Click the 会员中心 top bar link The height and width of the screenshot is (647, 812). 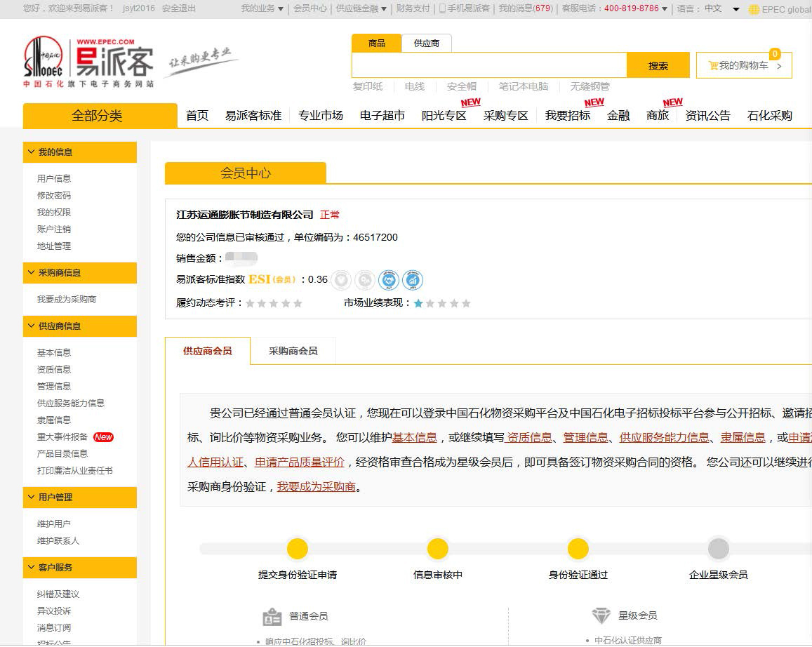point(310,8)
